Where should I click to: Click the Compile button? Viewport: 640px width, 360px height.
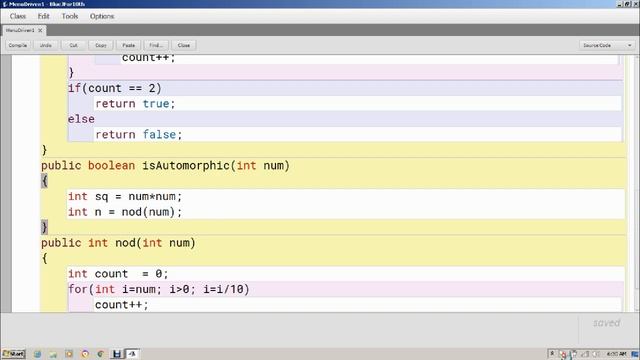18,45
